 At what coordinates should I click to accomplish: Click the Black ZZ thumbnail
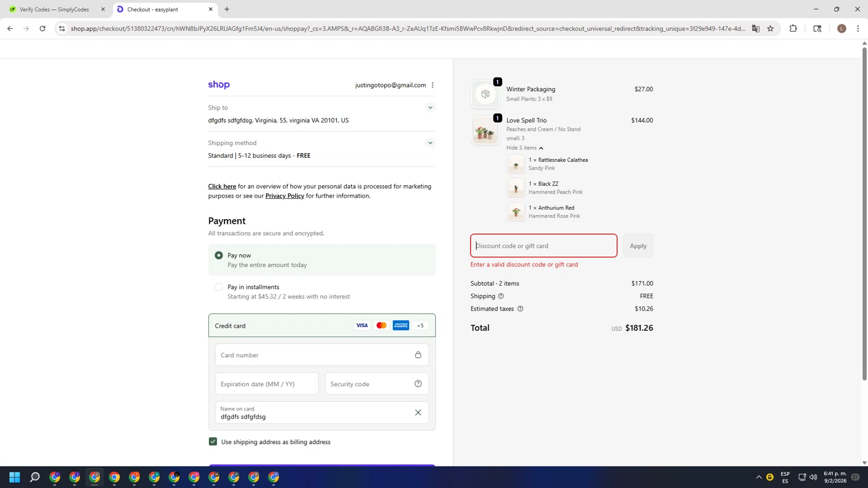click(x=516, y=188)
